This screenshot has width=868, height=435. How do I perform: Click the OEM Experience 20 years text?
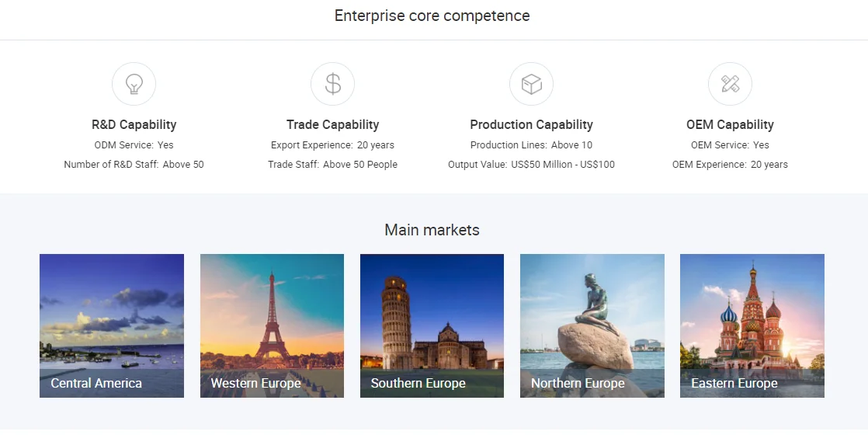pyautogui.click(x=730, y=165)
